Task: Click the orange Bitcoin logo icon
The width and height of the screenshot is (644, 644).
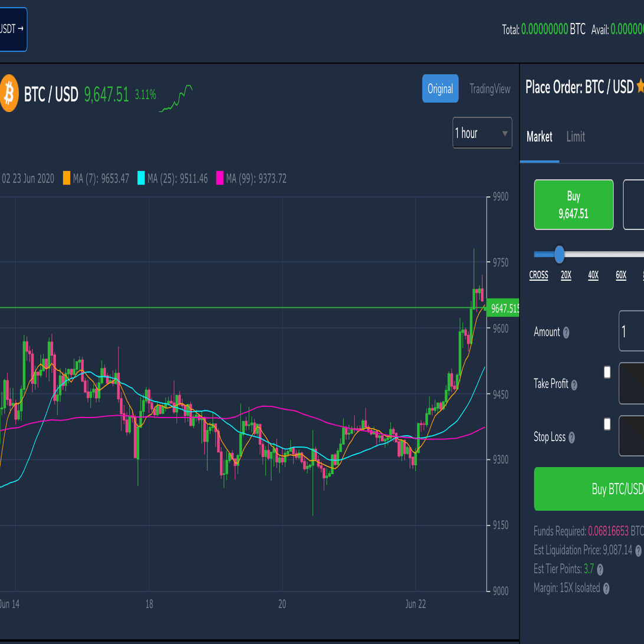Action: click(x=9, y=93)
